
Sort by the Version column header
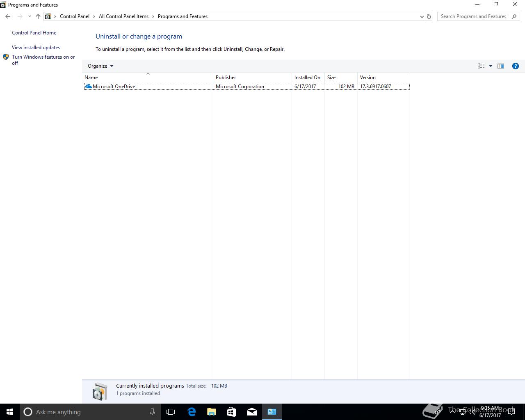[x=383, y=77]
